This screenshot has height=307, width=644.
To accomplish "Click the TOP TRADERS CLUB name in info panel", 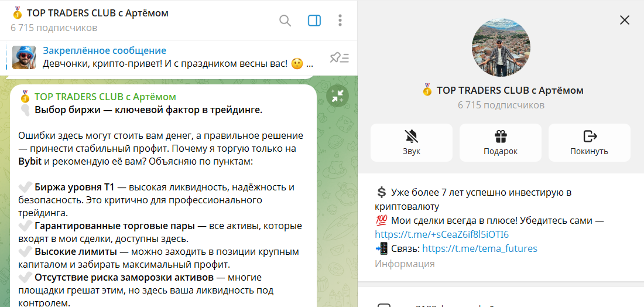I will (509, 90).
